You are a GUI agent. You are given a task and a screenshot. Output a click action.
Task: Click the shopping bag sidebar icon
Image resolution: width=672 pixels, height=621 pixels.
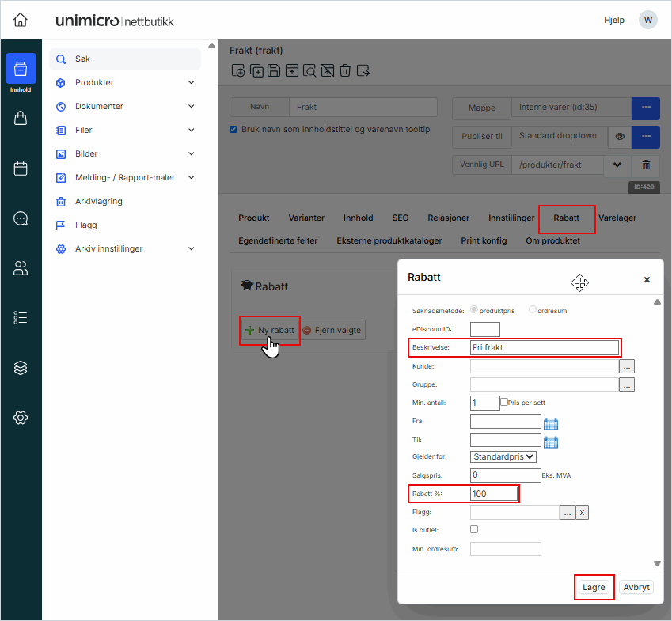(x=21, y=119)
